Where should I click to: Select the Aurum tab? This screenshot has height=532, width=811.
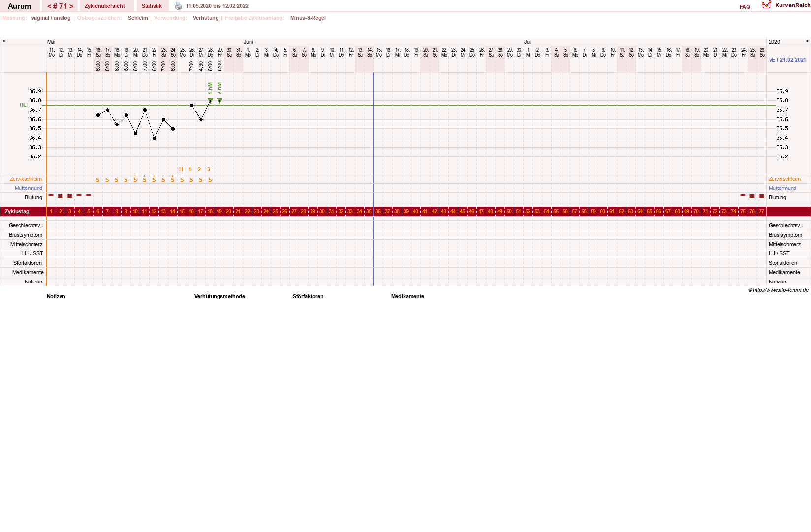click(x=20, y=6)
